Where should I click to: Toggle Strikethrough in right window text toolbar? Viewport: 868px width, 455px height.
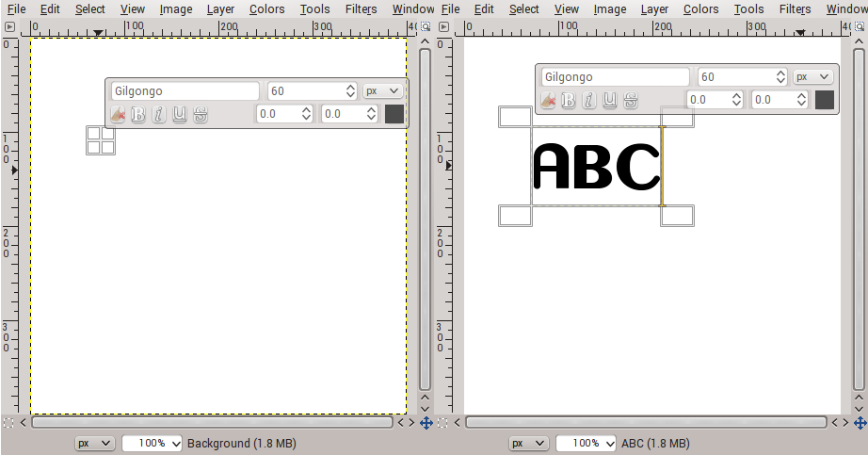(x=631, y=100)
